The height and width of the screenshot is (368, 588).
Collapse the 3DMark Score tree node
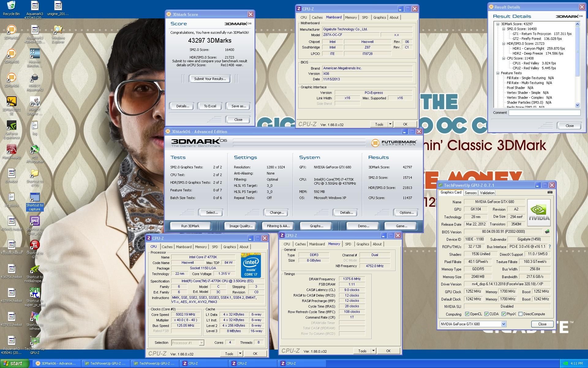[498, 24]
